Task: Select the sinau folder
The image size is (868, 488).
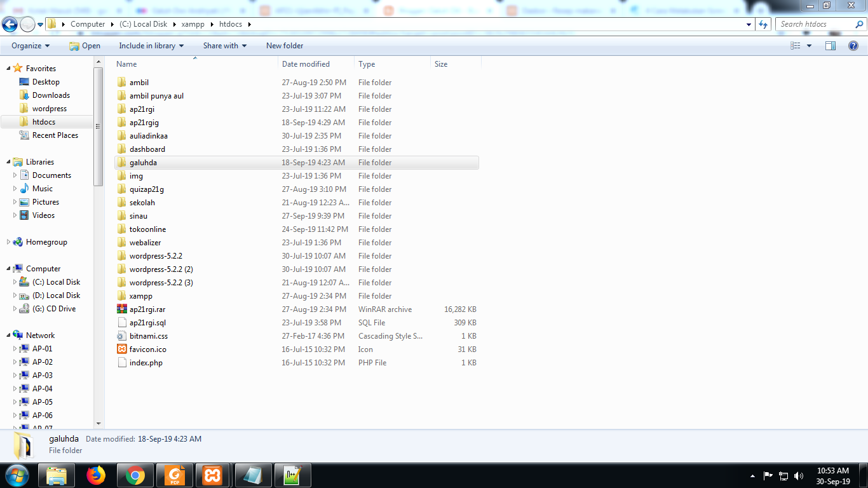Action: click(x=296, y=216)
